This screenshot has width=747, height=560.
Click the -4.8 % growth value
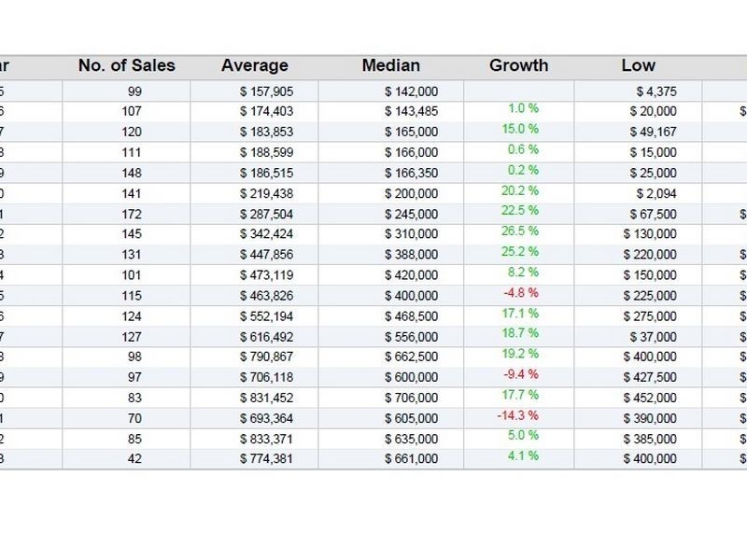tap(519, 292)
